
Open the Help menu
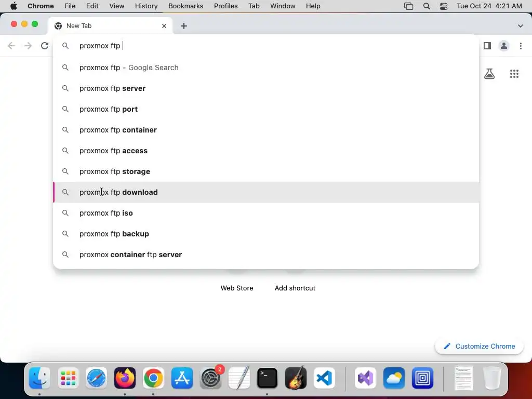[313, 6]
